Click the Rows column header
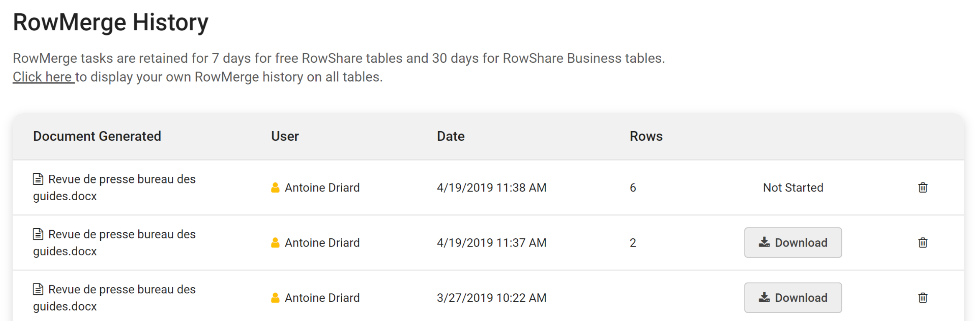This screenshot has height=321, width=980. pyautogui.click(x=646, y=136)
